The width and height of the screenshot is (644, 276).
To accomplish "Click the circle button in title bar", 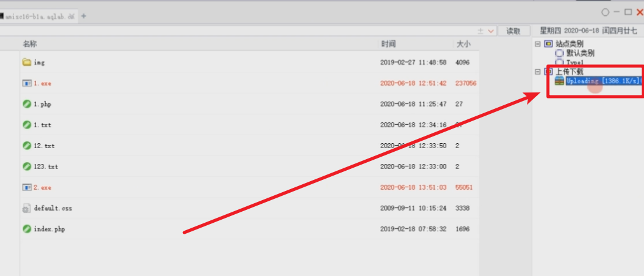I will (x=605, y=12).
